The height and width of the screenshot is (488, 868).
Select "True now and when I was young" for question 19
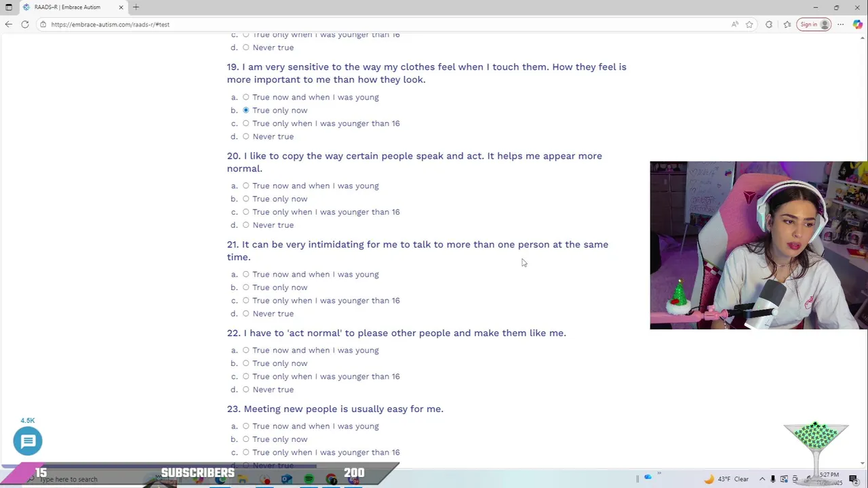pos(246,98)
